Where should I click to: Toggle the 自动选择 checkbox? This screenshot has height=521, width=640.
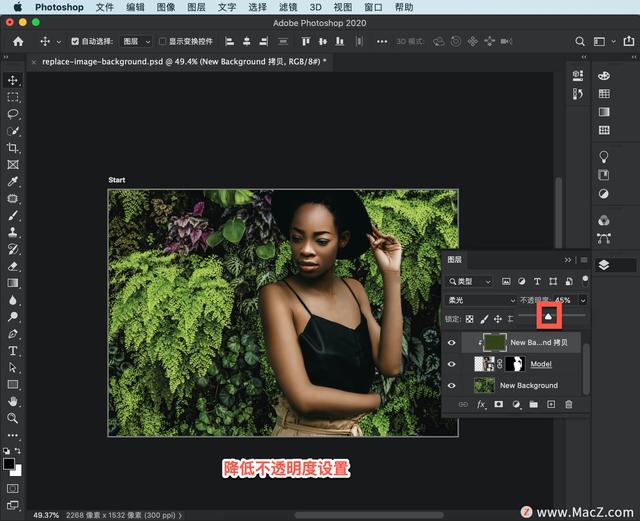click(x=75, y=41)
